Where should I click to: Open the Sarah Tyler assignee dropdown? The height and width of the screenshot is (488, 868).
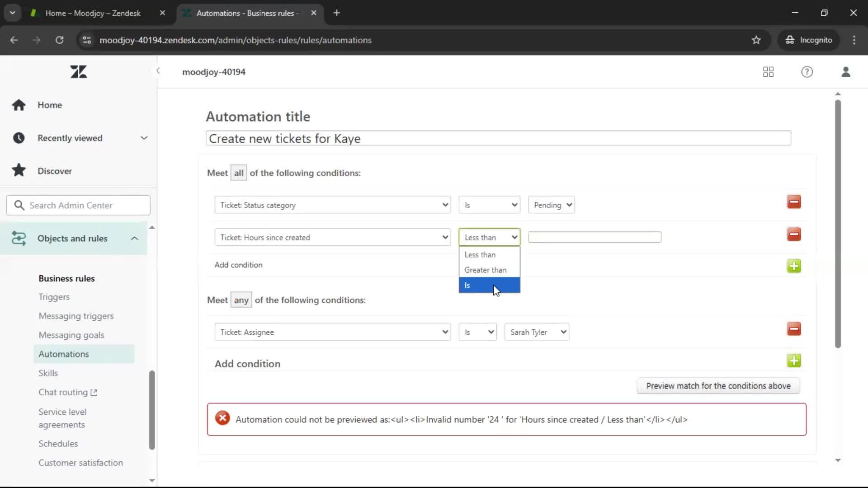(537, 332)
